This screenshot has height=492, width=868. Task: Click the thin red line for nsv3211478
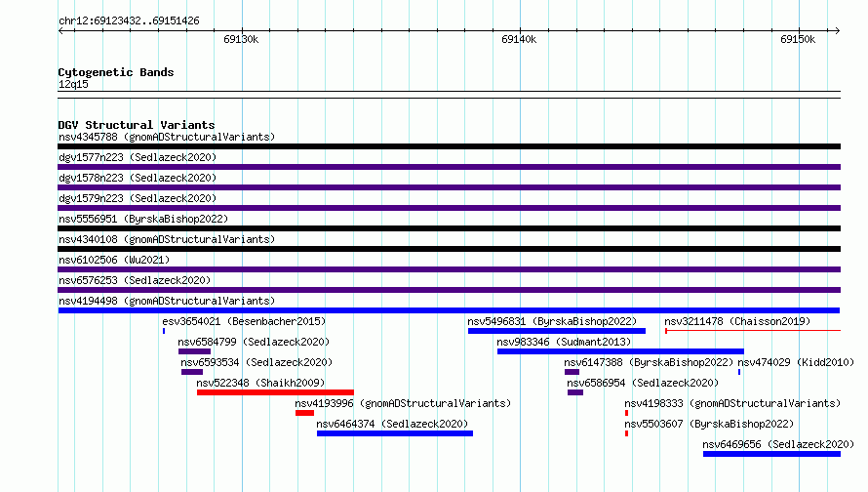click(x=753, y=331)
